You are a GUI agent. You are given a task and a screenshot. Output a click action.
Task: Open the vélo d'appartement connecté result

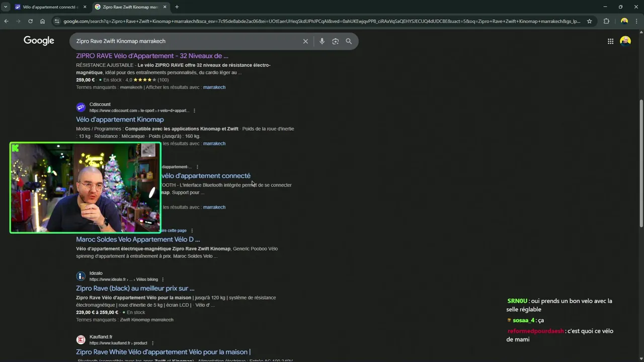pyautogui.click(x=206, y=175)
